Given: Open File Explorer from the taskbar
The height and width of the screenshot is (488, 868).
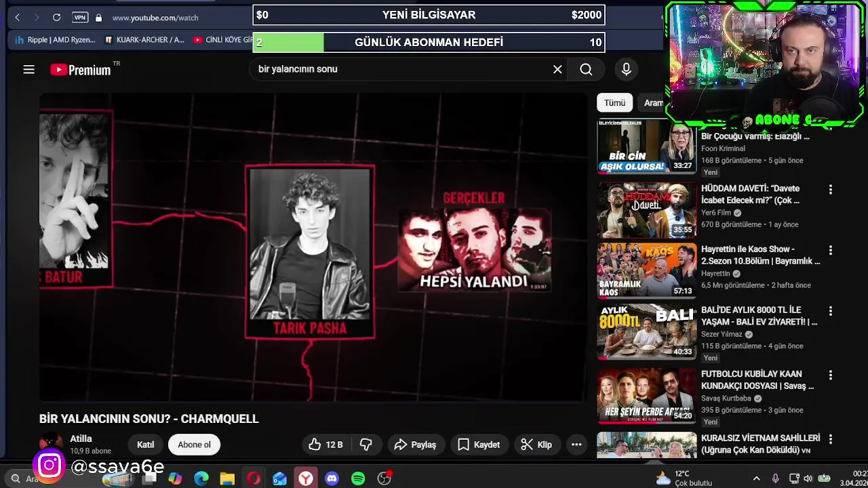Looking at the screenshot, I should [227, 479].
